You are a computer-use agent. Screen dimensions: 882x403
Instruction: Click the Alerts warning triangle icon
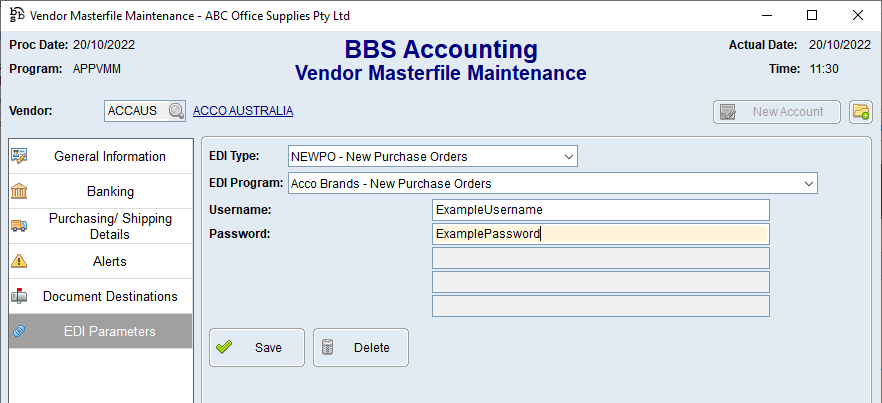pyautogui.click(x=19, y=261)
